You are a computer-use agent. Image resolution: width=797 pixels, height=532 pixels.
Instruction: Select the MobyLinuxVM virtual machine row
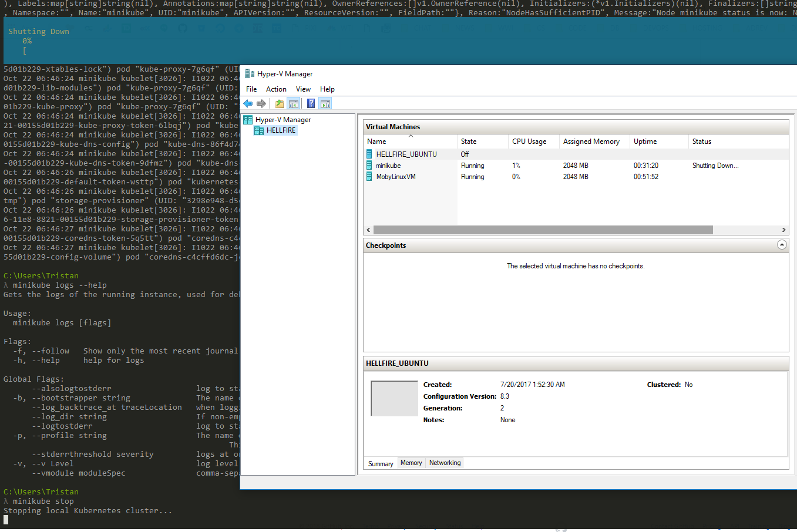(576, 177)
